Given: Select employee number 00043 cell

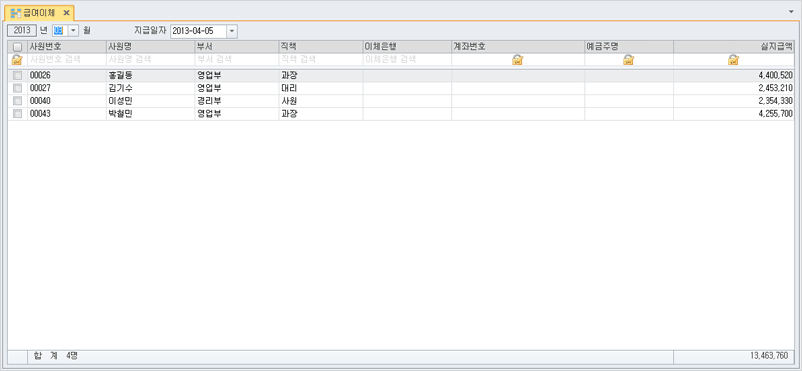Looking at the screenshot, I should coord(67,114).
